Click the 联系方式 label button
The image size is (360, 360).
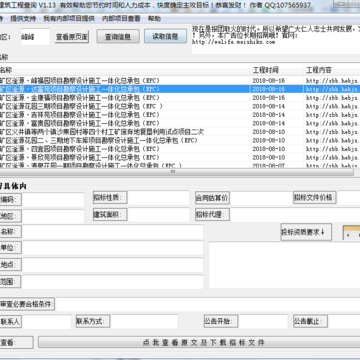[93, 321]
